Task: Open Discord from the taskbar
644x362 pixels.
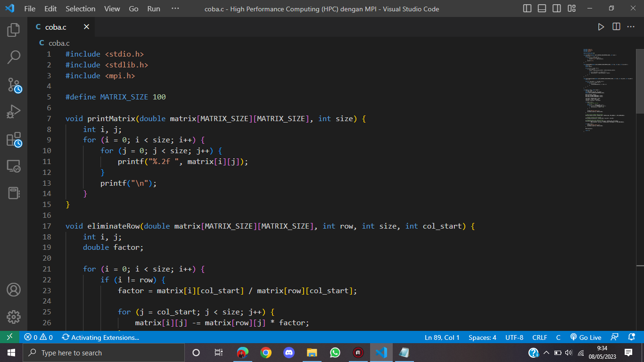Action: [289, 353]
